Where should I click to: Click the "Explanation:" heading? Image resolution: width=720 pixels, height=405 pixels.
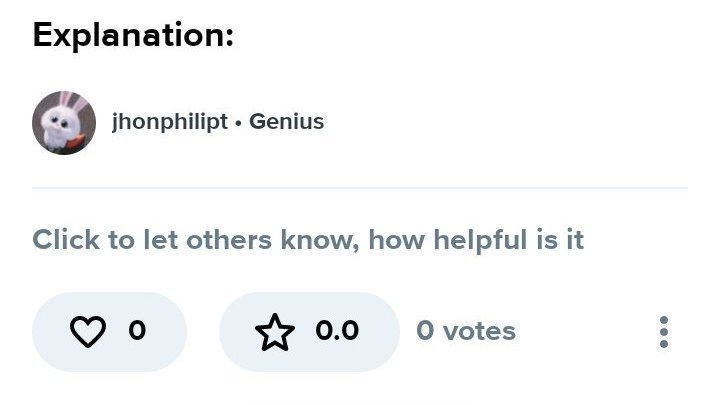133,36
